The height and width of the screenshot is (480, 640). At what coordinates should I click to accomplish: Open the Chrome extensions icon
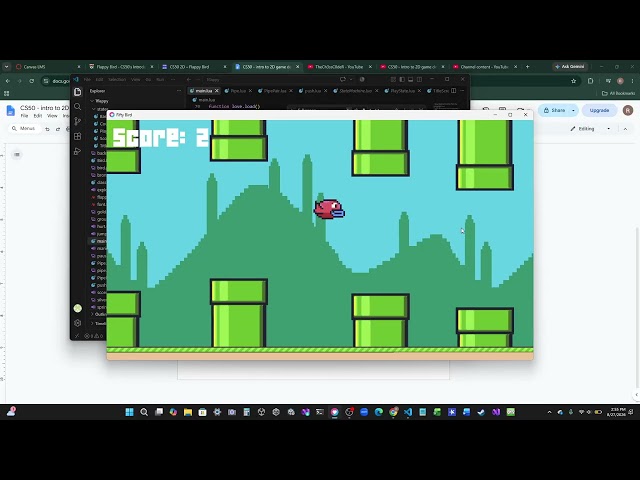coord(590,81)
